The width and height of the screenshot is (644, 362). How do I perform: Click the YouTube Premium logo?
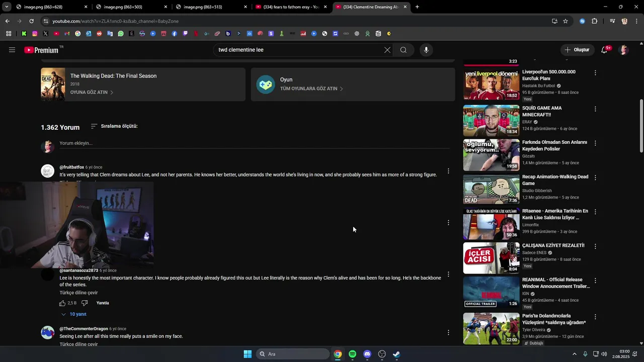point(43,50)
